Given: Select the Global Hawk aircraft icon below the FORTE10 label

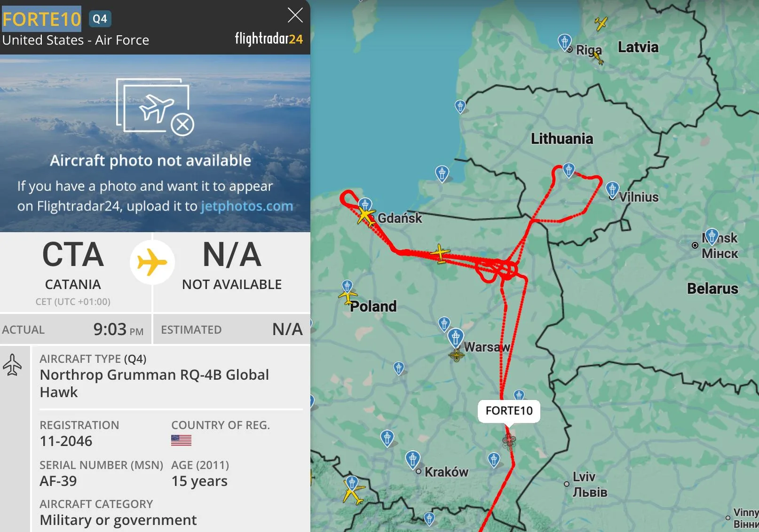Looking at the screenshot, I should [509, 441].
